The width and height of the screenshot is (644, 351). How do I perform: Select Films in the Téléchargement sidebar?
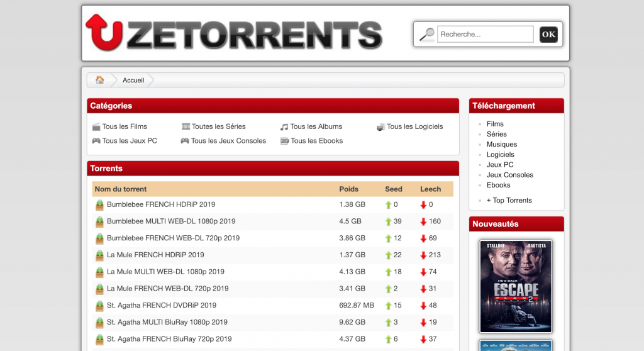pyautogui.click(x=495, y=124)
